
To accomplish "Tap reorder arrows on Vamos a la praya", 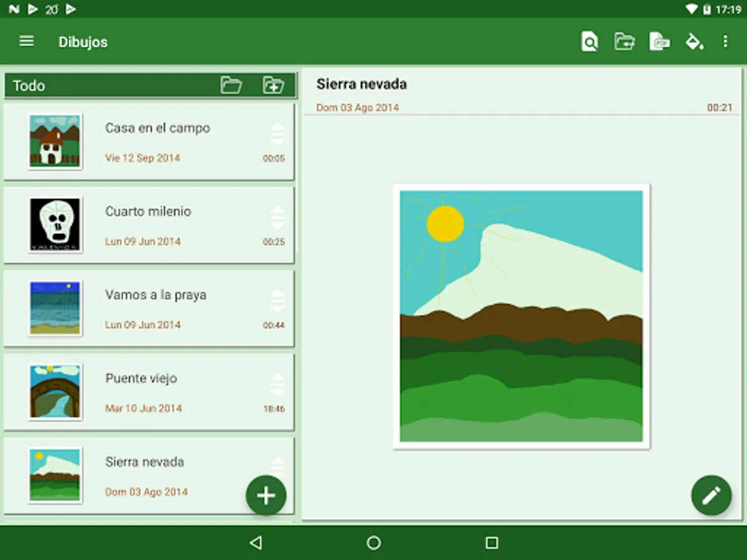I will (278, 301).
